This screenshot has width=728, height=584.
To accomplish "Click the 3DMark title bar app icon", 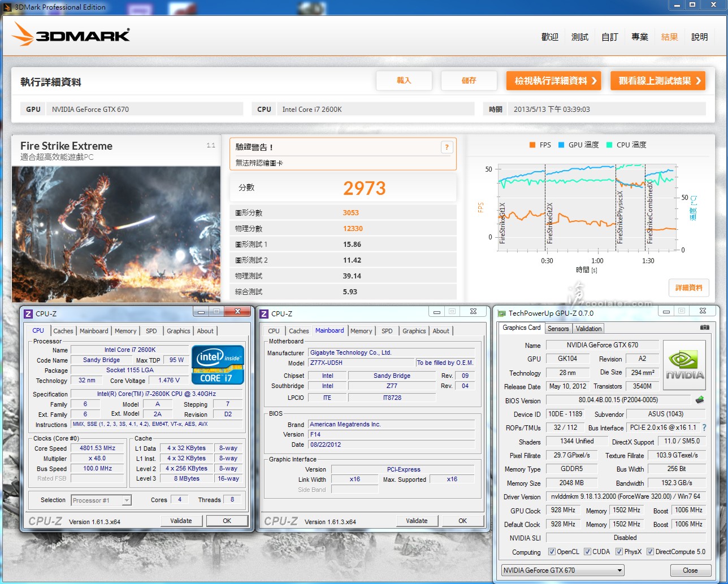I will click(7, 7).
